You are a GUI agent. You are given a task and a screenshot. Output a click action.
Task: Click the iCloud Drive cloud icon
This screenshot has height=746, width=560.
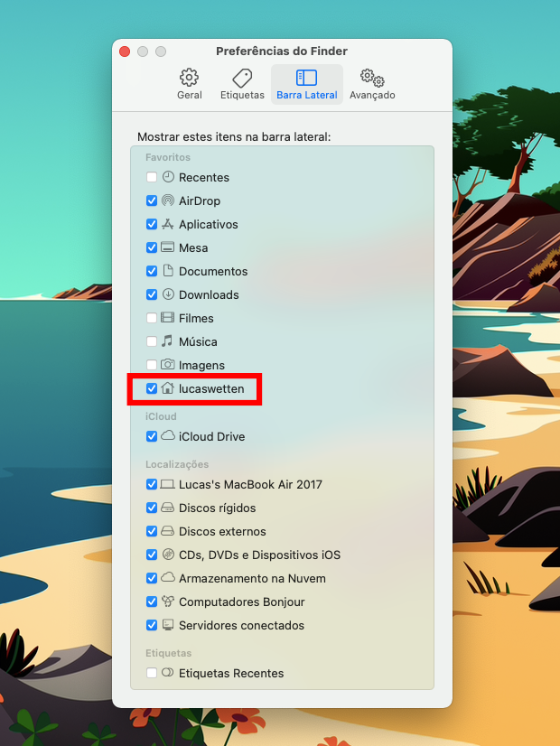[167, 435]
